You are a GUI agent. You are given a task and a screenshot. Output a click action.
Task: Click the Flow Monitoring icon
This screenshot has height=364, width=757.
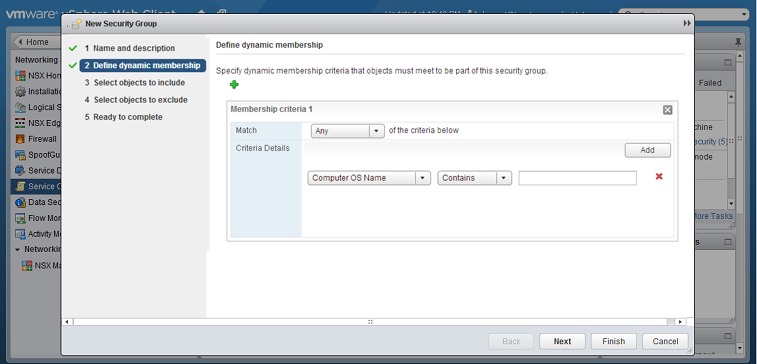click(x=20, y=218)
